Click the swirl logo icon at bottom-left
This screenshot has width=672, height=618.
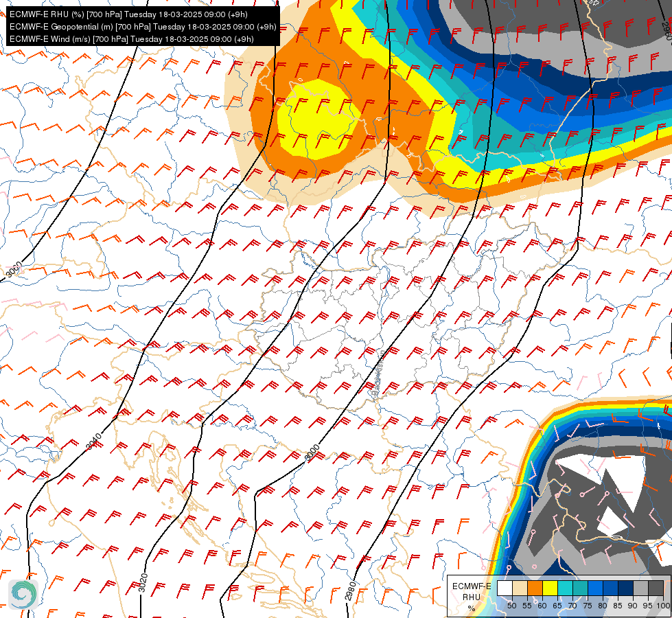23,594
